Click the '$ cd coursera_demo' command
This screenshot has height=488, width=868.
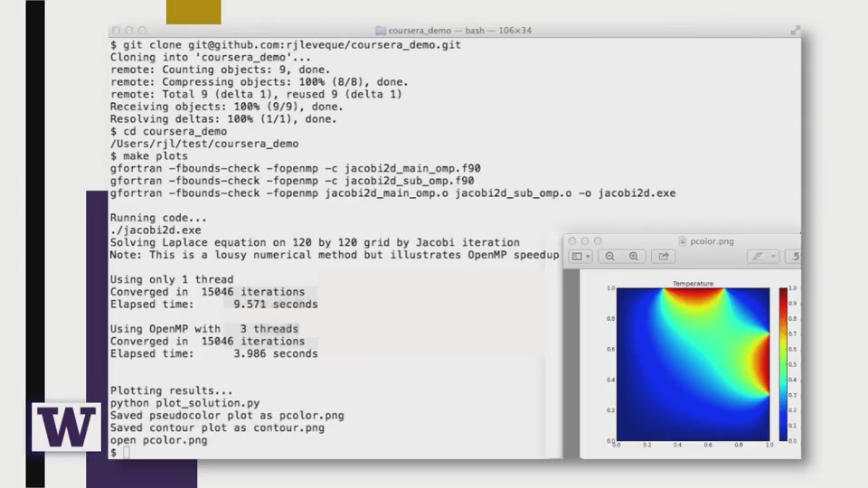click(x=168, y=131)
